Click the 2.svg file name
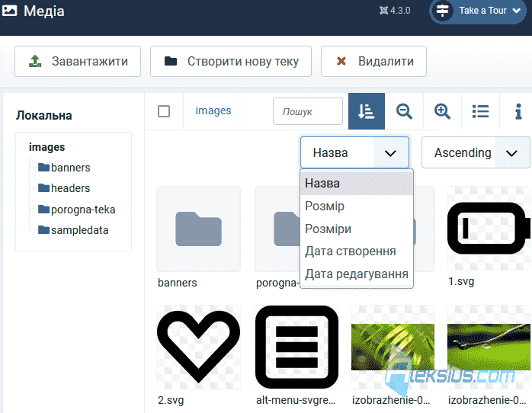This screenshot has height=413, width=532. point(171,401)
